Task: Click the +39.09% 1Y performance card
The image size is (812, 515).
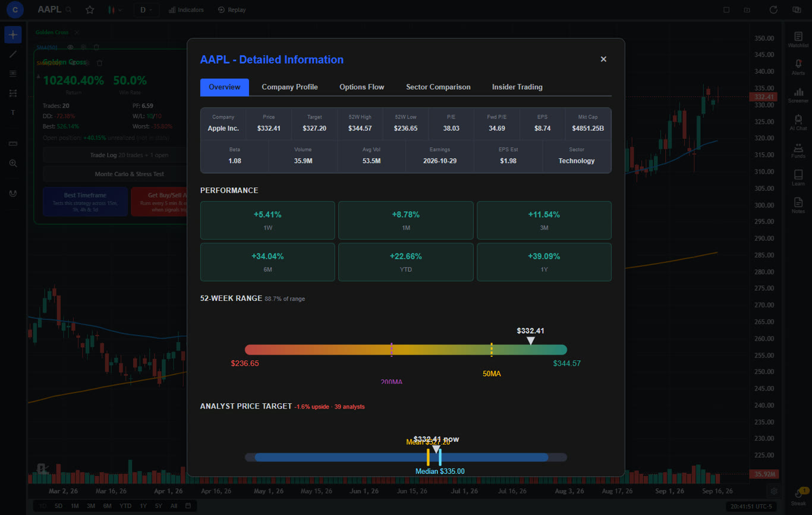Action: point(544,262)
